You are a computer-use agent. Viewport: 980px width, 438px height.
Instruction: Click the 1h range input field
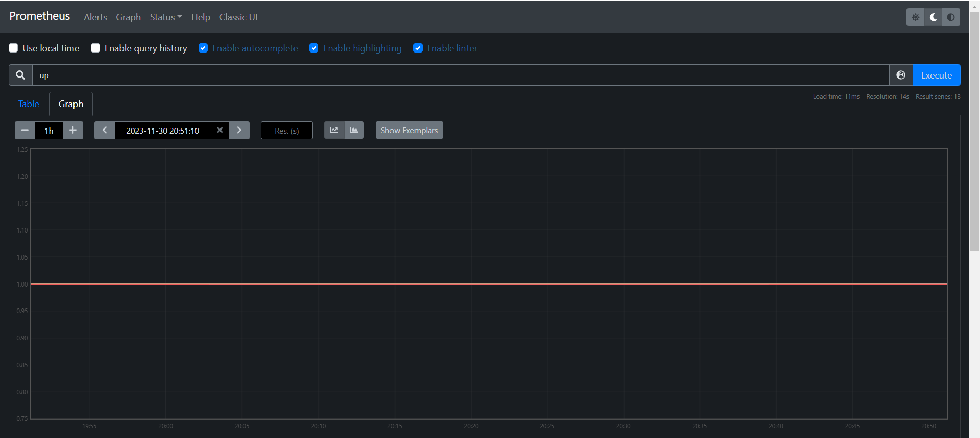coord(49,130)
